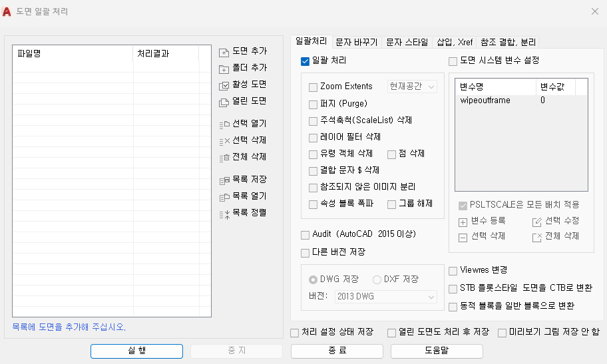This screenshot has width=607, height=364.
Task: Click the 실 행 button
Action: coord(136,351)
